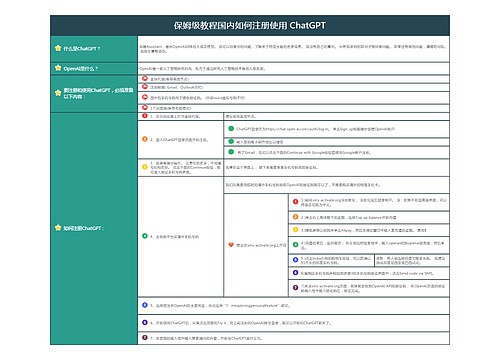Click the purple 6 icon on Send code via SMS row
This screenshot has width=500, height=360.
(295, 273)
